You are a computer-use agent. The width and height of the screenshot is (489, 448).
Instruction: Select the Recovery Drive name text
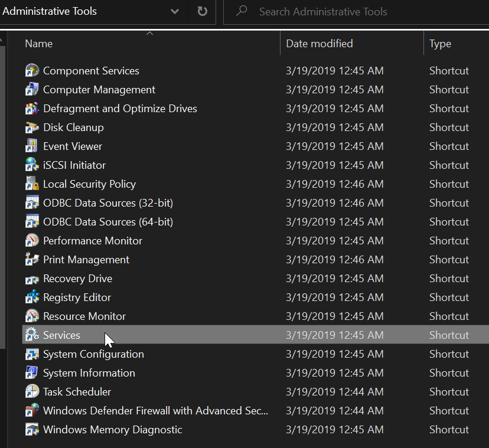pyautogui.click(x=77, y=279)
